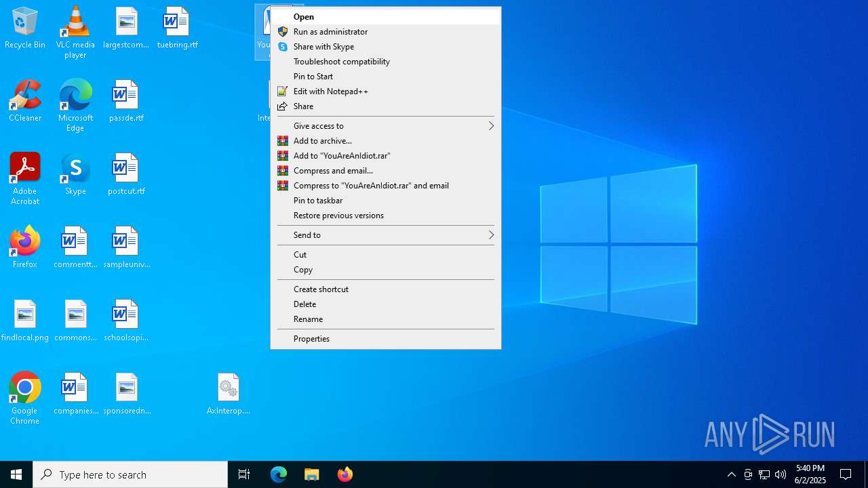
Task: Click the Start button
Action: point(16,474)
